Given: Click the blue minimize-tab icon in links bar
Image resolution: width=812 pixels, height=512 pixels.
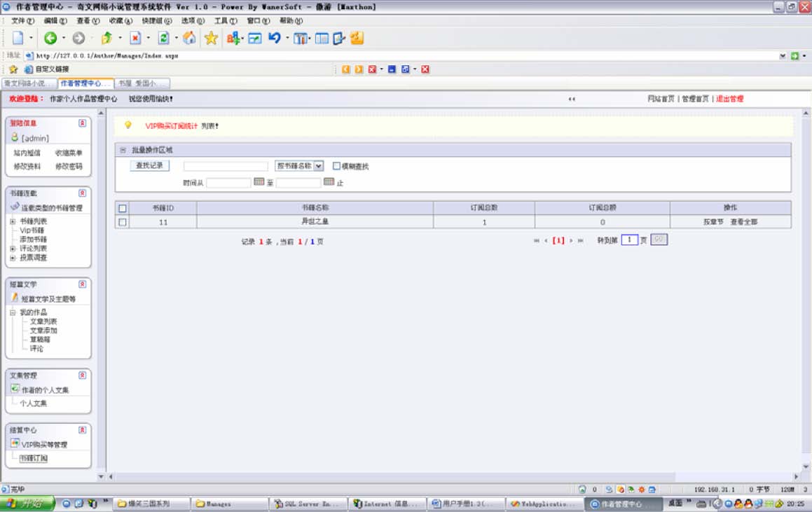Looking at the screenshot, I should [x=392, y=69].
